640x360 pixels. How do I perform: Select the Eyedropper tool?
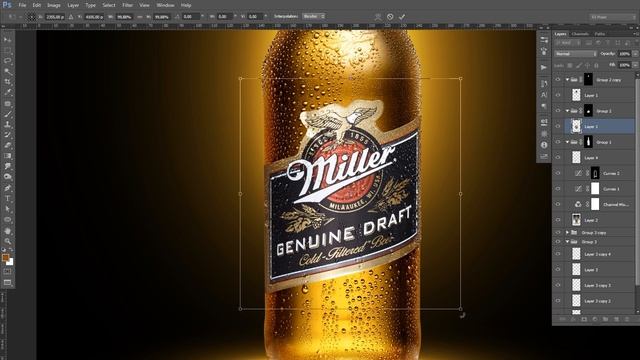tap(7, 93)
